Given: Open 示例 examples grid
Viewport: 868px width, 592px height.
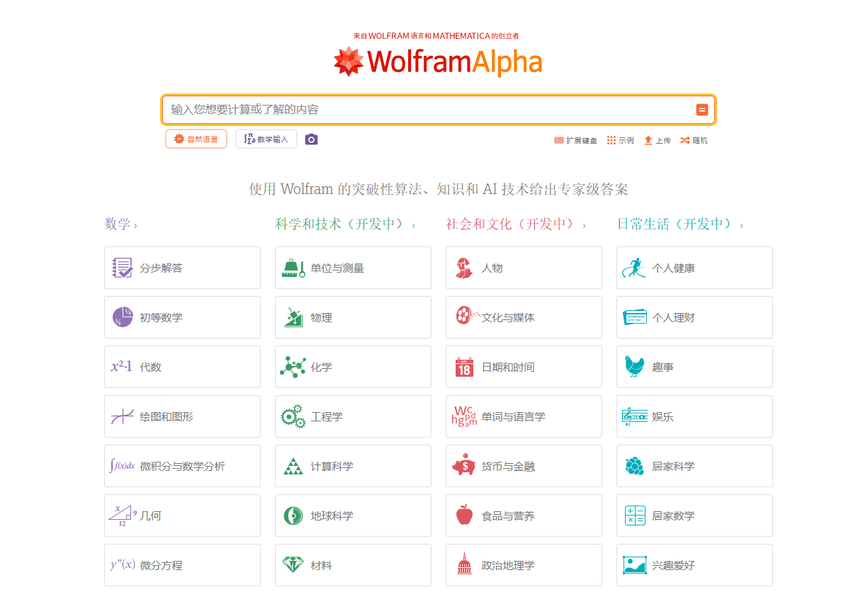Looking at the screenshot, I should (x=621, y=140).
